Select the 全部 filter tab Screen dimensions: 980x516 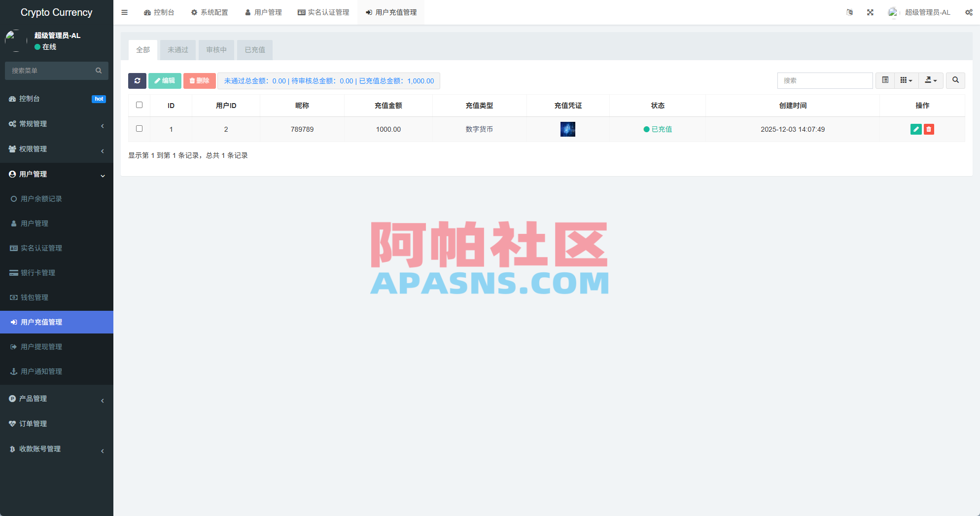click(x=143, y=50)
